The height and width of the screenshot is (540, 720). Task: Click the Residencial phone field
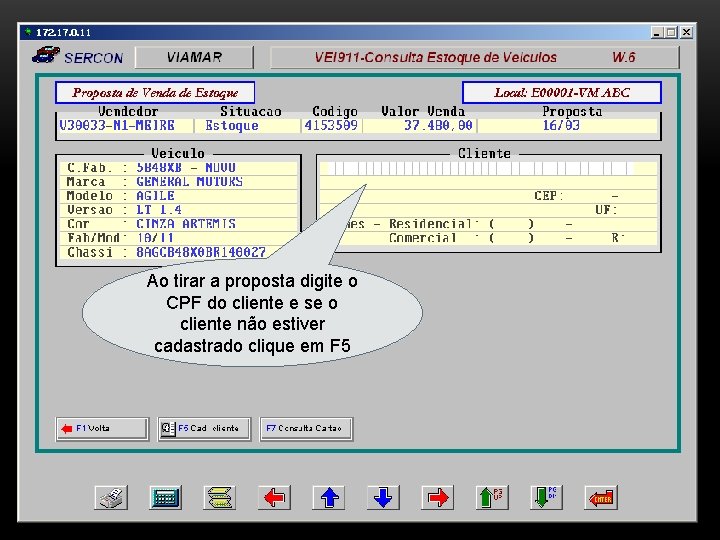tap(533, 225)
